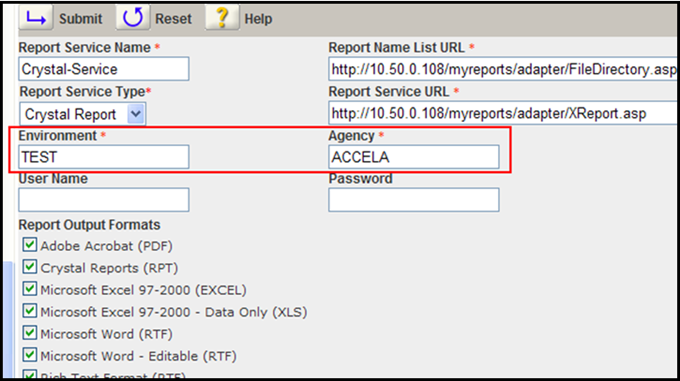The height and width of the screenshot is (381, 680).
Task: Toggle Excel 97-2000 Data Only (XLS) checkbox
Action: pos(29,311)
